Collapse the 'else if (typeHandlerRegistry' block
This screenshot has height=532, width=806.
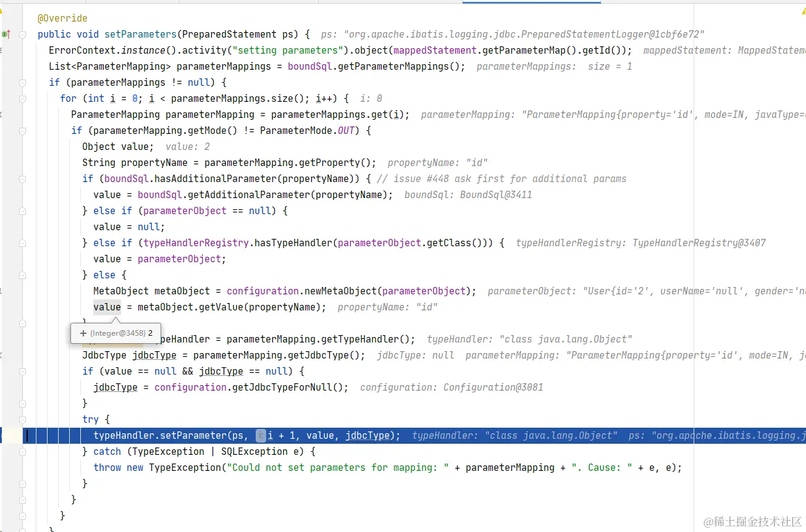pos(23,243)
